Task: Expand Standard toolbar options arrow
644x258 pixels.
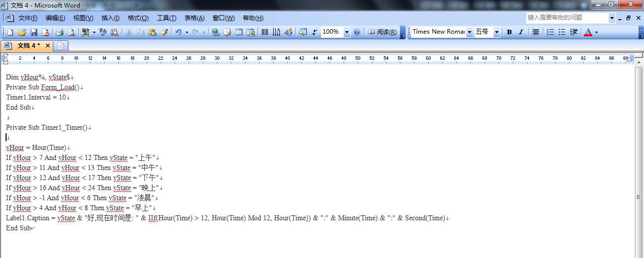Action: pos(403,32)
